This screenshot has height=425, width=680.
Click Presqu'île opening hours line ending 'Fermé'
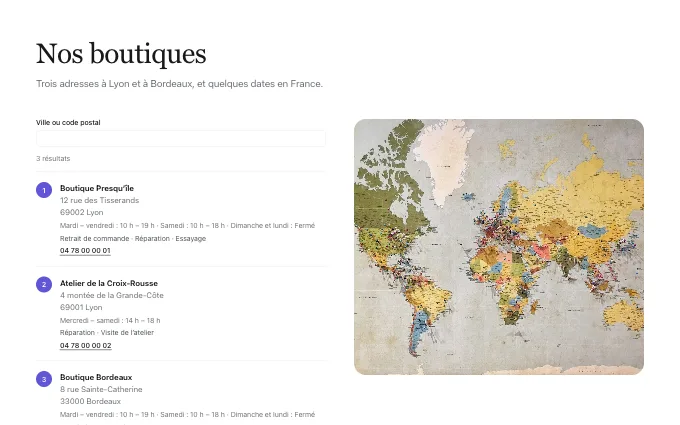click(x=187, y=226)
